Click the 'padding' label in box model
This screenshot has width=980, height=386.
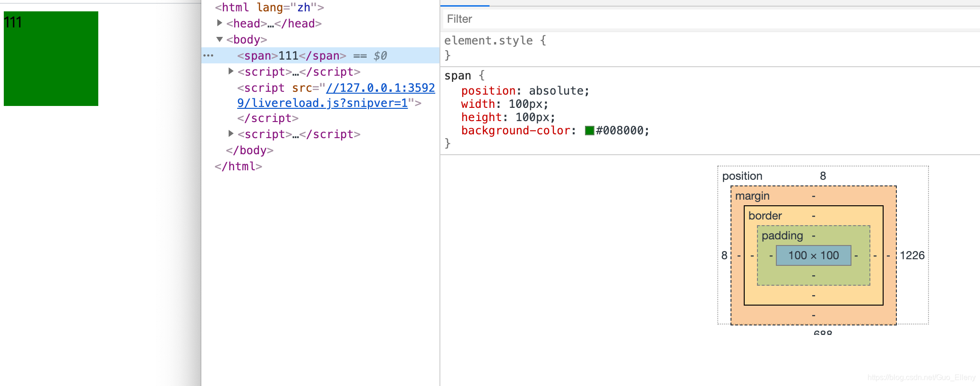coord(782,236)
